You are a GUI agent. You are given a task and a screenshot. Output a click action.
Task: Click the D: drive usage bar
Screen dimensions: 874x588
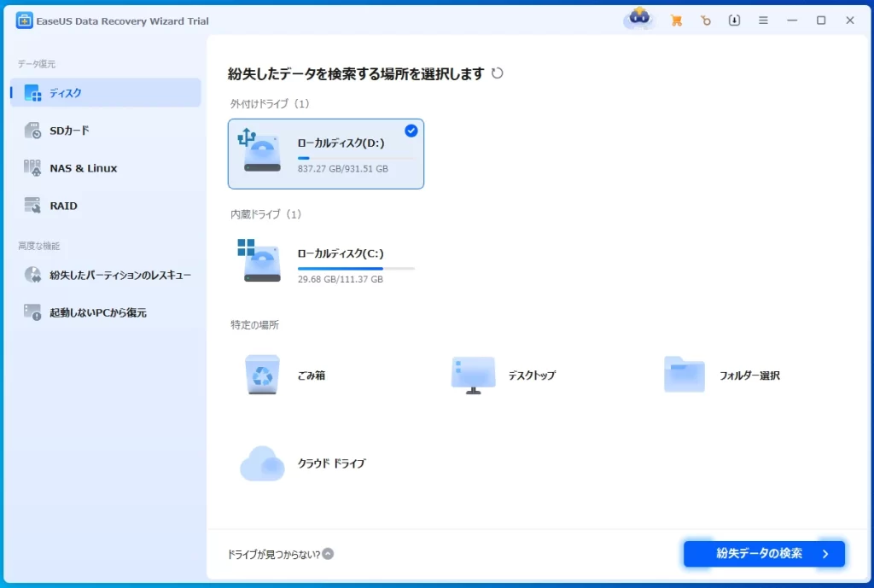pos(356,158)
